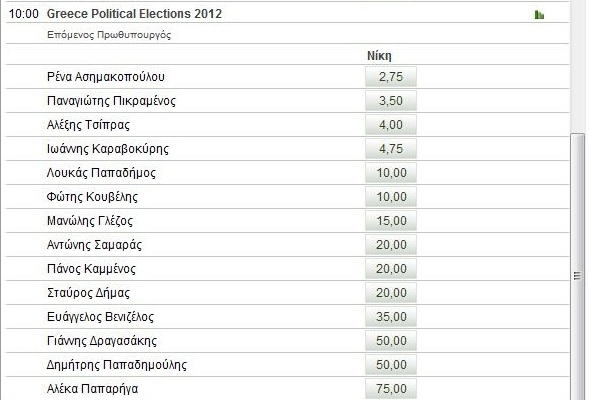Click the scrollbar track above the thumb

[577, 66]
